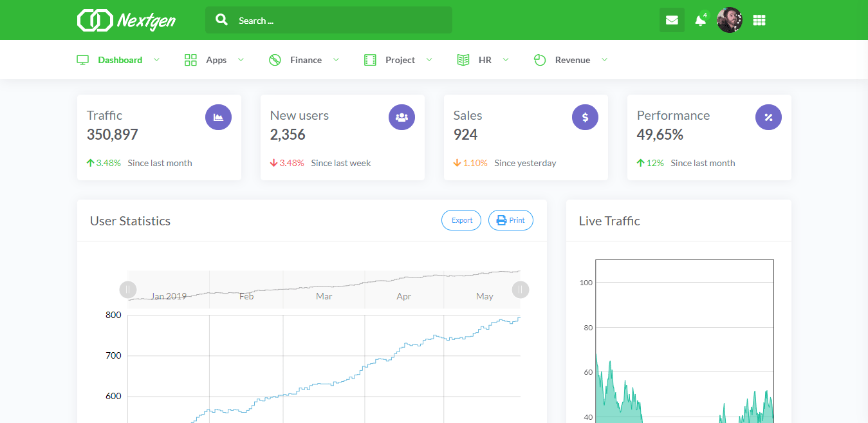Toggle the Project section open
868x423 pixels.
430,59
